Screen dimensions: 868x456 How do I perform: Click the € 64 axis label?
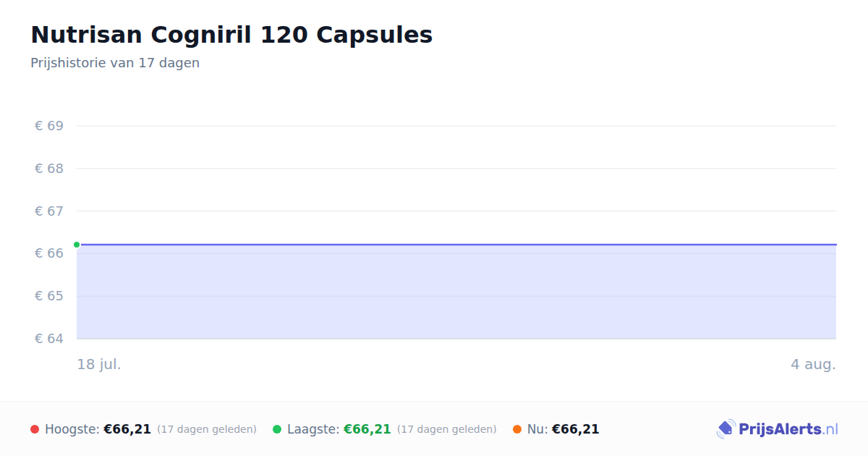(x=49, y=339)
